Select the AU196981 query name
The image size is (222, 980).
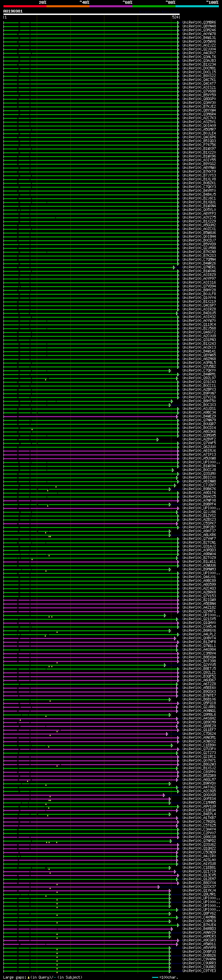(x=13, y=11)
